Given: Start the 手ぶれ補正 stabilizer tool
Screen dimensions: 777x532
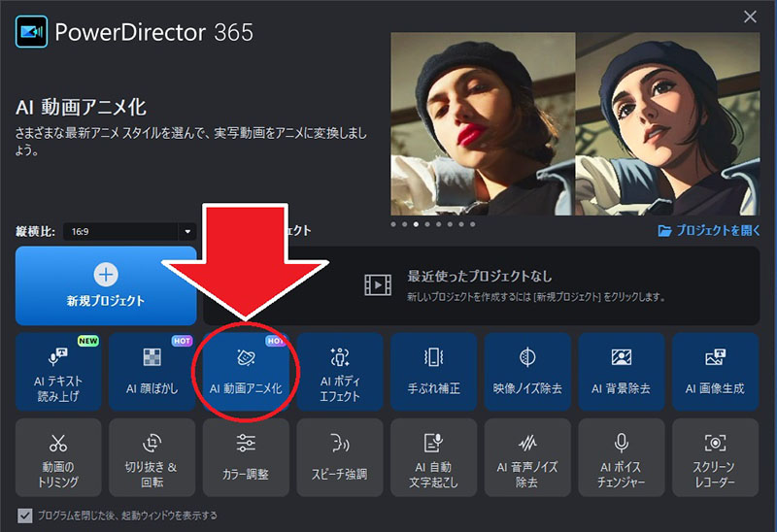Looking at the screenshot, I should pyautogui.click(x=433, y=372).
